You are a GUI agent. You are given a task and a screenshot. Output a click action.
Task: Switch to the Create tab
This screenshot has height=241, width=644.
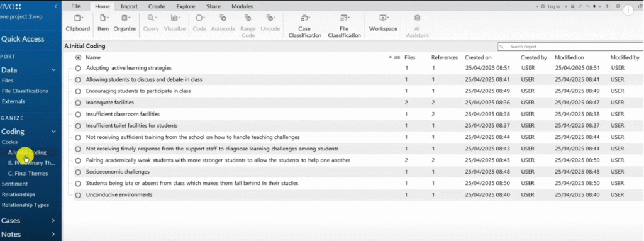157,6
